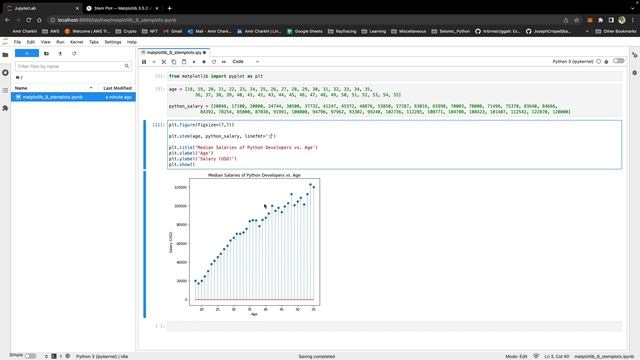Open the Other Bookmarks folder
Viewport: 640px width, 360px height.
616,31
